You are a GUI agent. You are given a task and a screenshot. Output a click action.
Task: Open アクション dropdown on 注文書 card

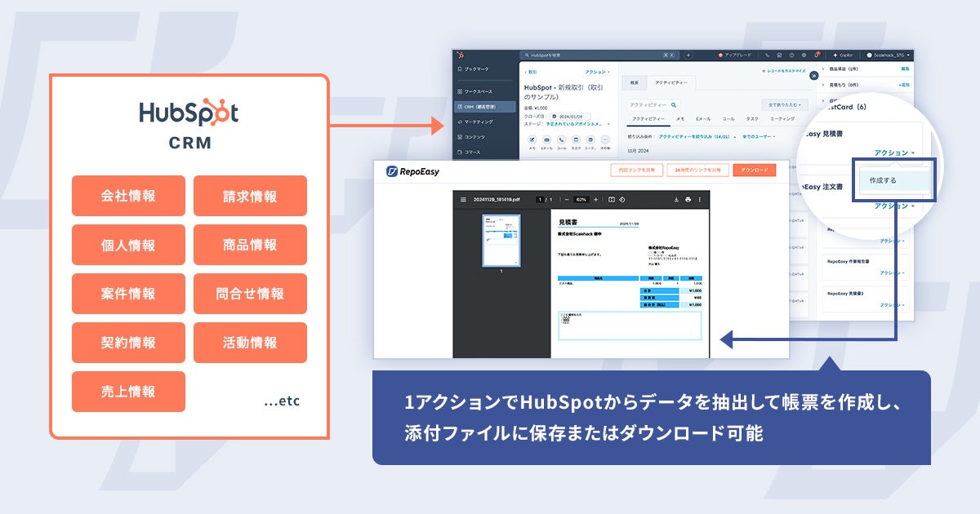click(x=893, y=206)
